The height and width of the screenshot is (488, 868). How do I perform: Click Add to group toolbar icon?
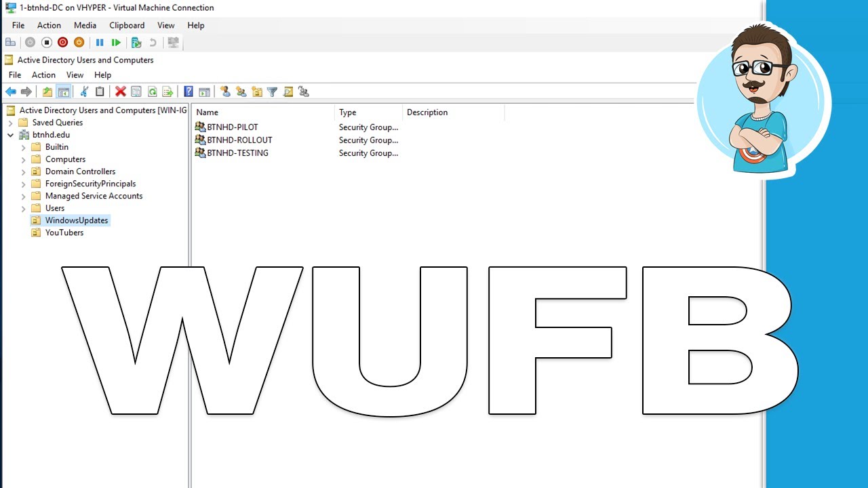click(303, 91)
